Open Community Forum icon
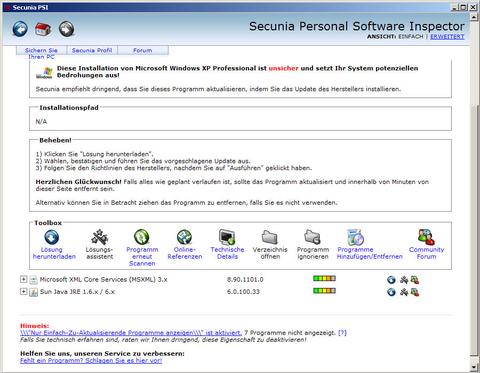Image resolution: width=480 pixels, height=373 pixels. click(x=426, y=237)
